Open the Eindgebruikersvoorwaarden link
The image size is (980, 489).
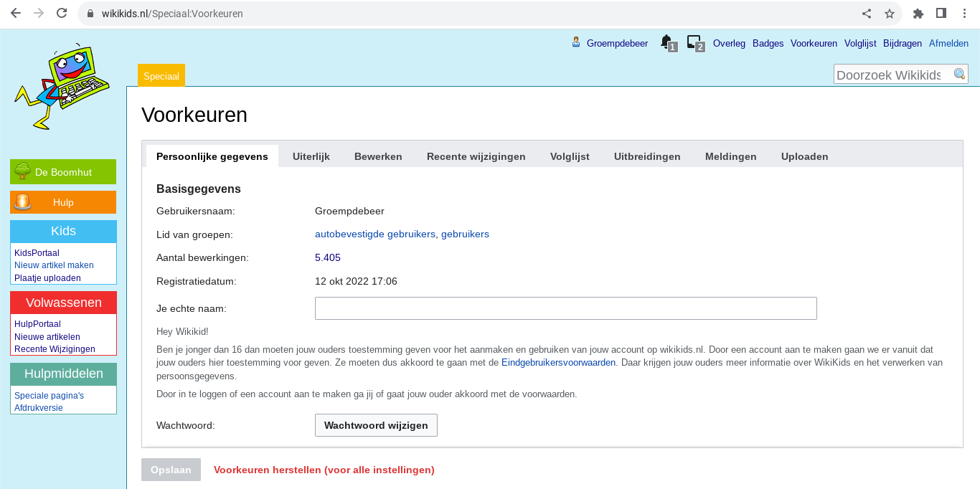tap(558, 363)
